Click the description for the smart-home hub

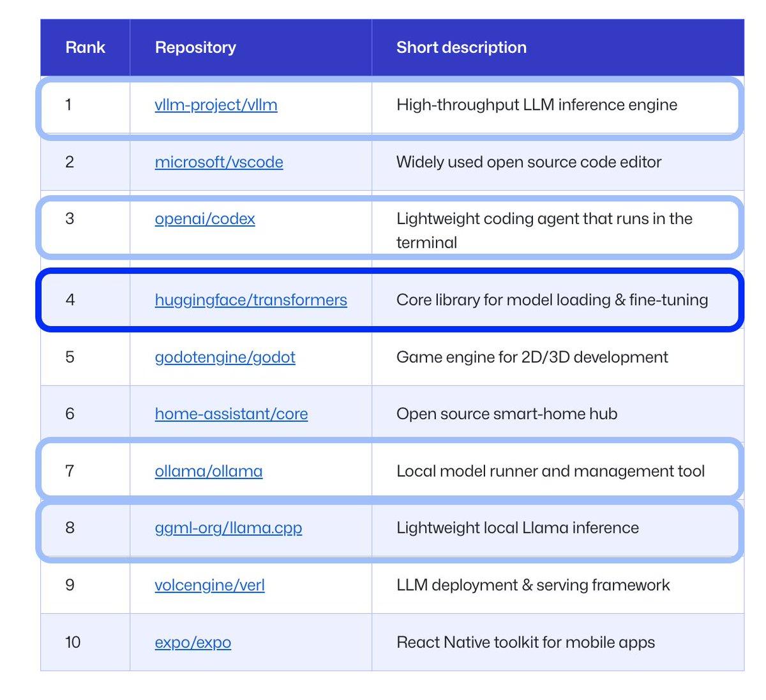[x=507, y=413]
